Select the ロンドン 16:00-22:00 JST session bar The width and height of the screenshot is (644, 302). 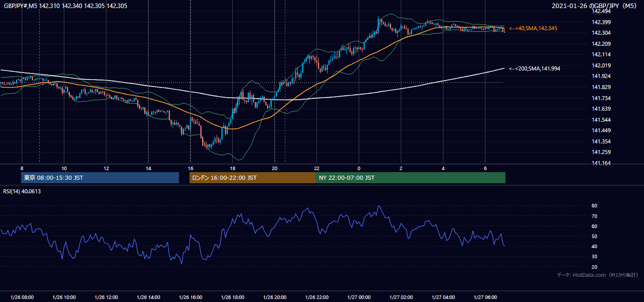pyautogui.click(x=252, y=178)
